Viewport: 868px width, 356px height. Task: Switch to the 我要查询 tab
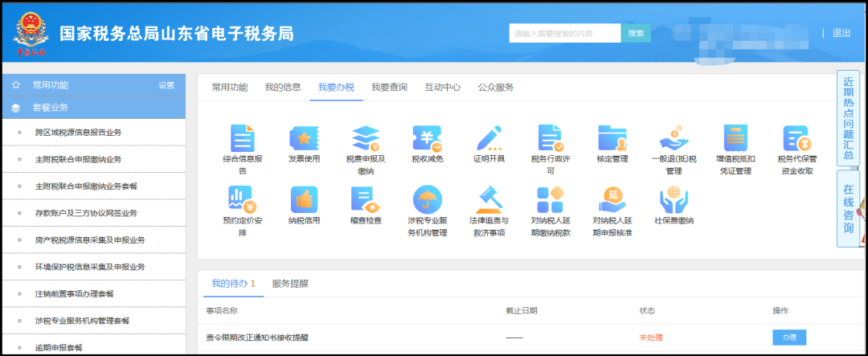(389, 87)
